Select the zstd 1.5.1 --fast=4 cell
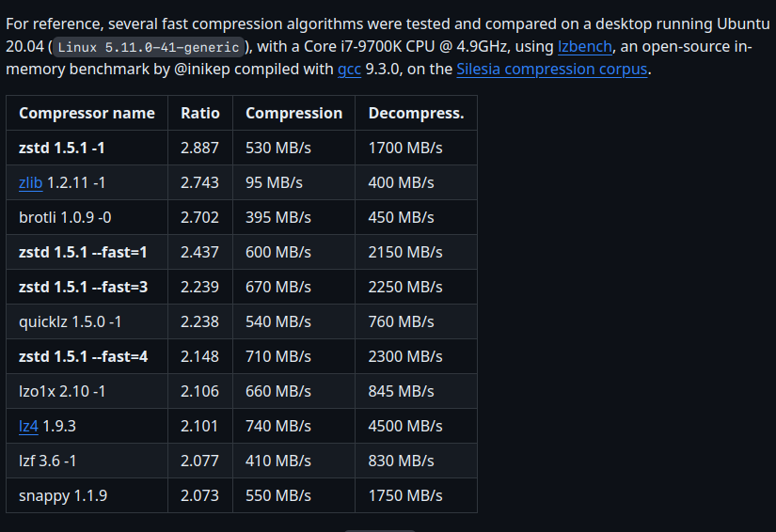Image resolution: width=776 pixels, height=532 pixels. pyautogui.click(x=83, y=356)
